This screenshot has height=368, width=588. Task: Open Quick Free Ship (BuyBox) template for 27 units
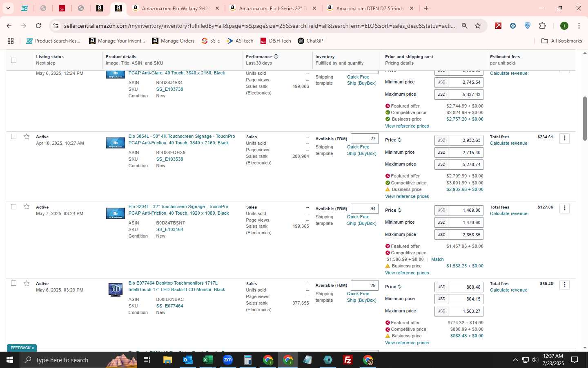point(361,150)
